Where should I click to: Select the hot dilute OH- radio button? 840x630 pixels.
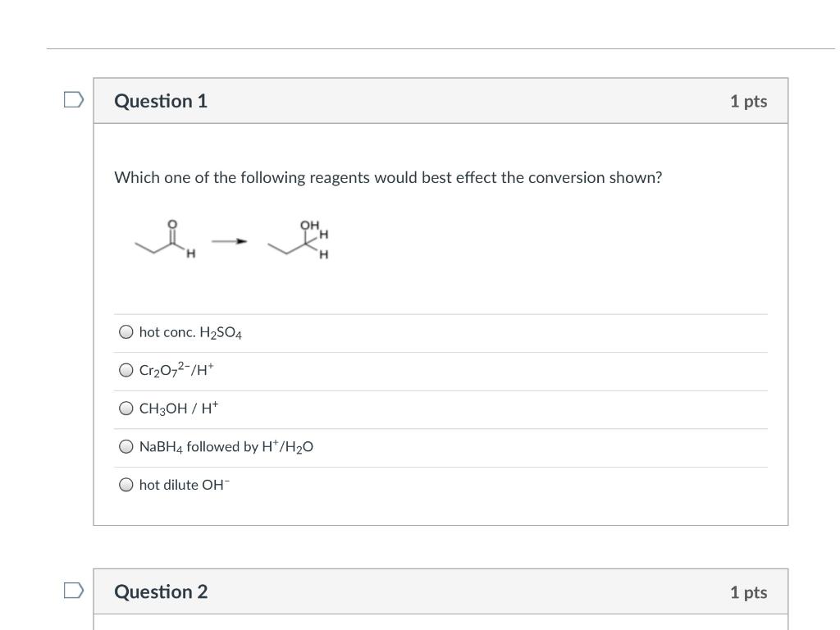coord(126,485)
